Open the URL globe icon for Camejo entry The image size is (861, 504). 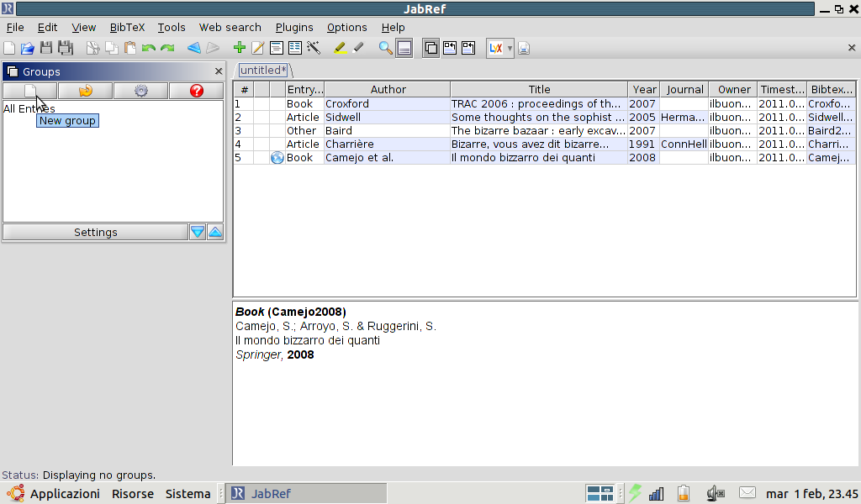277,158
